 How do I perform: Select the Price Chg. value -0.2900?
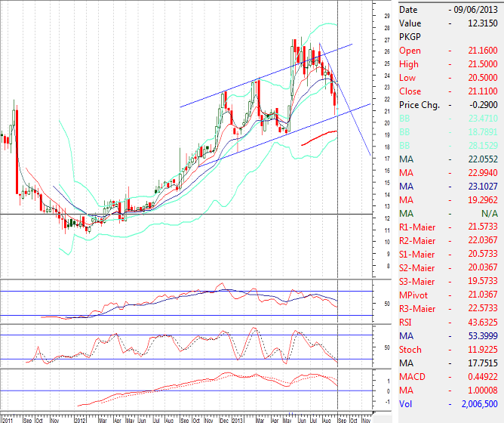(x=477, y=105)
